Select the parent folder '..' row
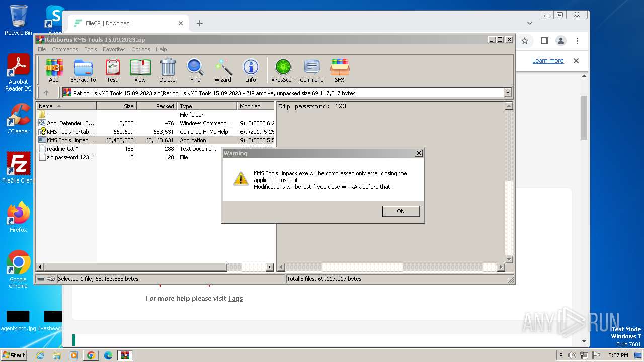The height and width of the screenshot is (362, 644). click(155, 115)
